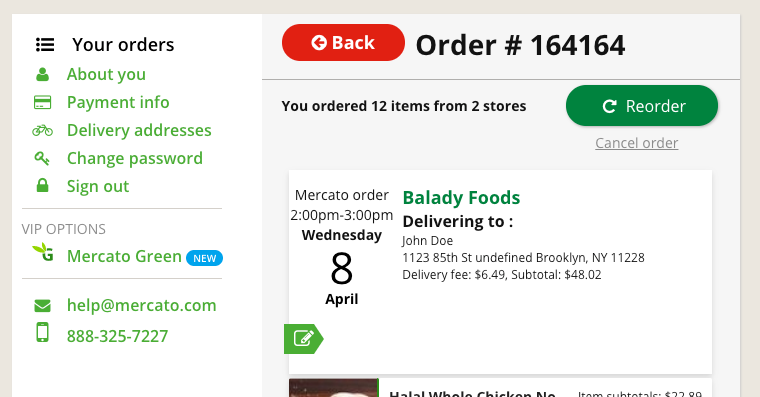Click the list icon beside Your orders
The image size is (760, 397).
click(x=45, y=45)
